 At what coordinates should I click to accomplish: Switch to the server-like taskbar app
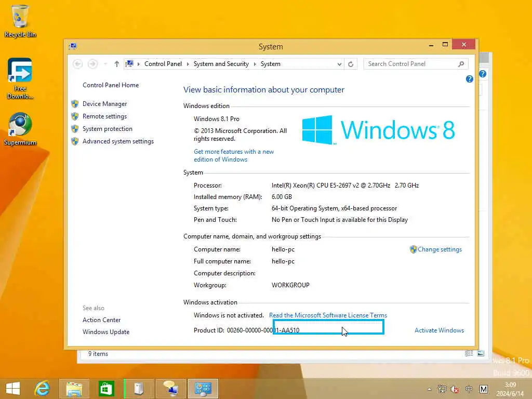[138, 389]
